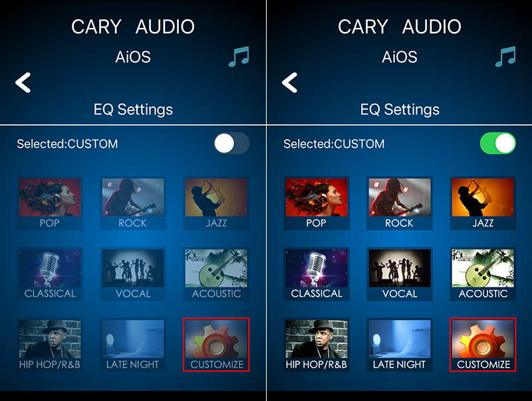Select the bright LATE NIGHT preset

pyautogui.click(x=400, y=344)
